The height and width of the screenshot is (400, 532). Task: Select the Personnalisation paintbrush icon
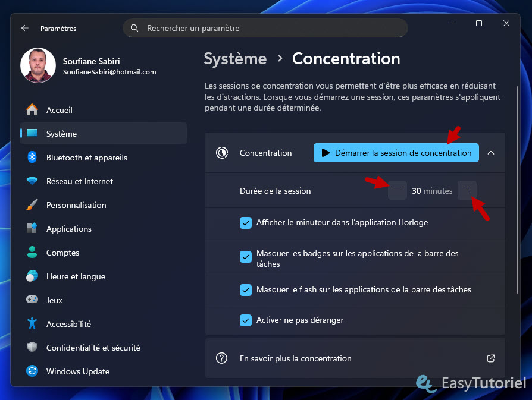click(32, 205)
